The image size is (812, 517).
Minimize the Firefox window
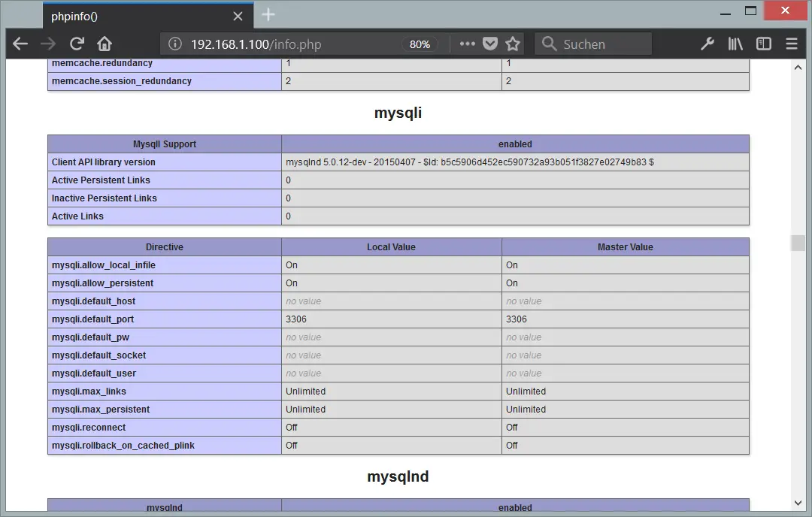click(726, 13)
